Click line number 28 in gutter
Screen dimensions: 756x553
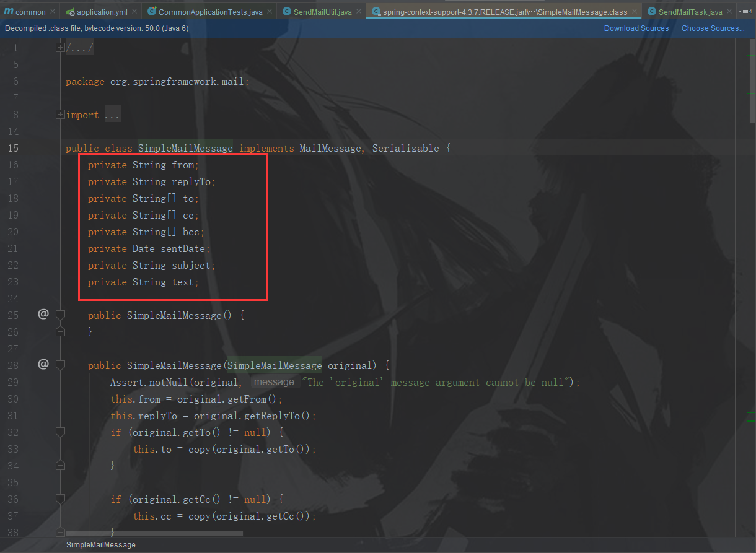[x=13, y=365]
